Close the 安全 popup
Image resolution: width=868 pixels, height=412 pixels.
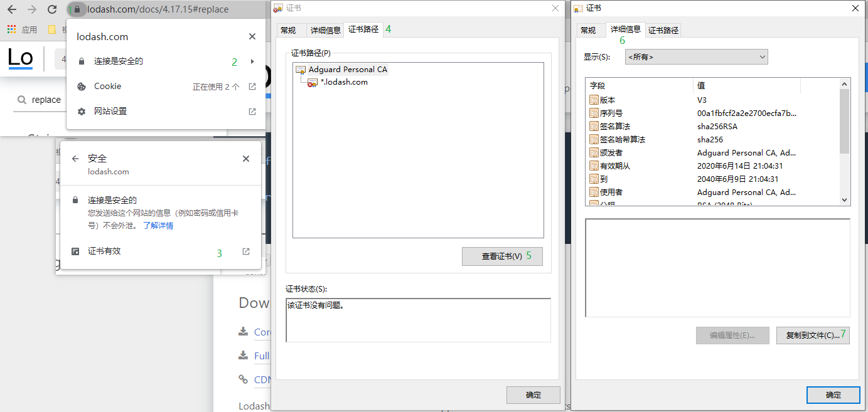(246, 159)
